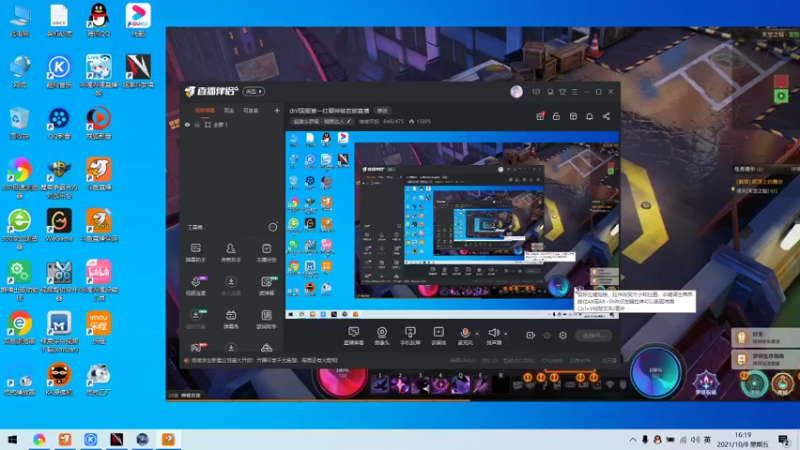Open stream settings gear icon
Image resolution: width=800 pixels, height=450 pixels.
(563, 335)
